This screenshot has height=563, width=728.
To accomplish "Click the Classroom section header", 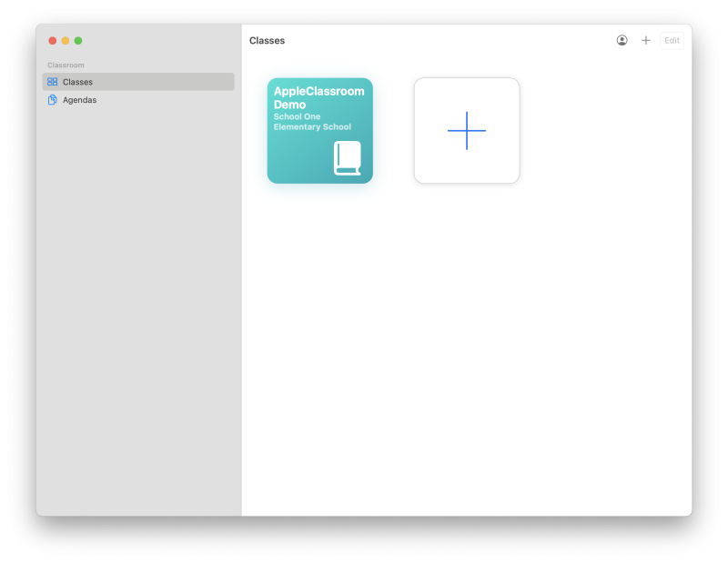I will [x=64, y=65].
